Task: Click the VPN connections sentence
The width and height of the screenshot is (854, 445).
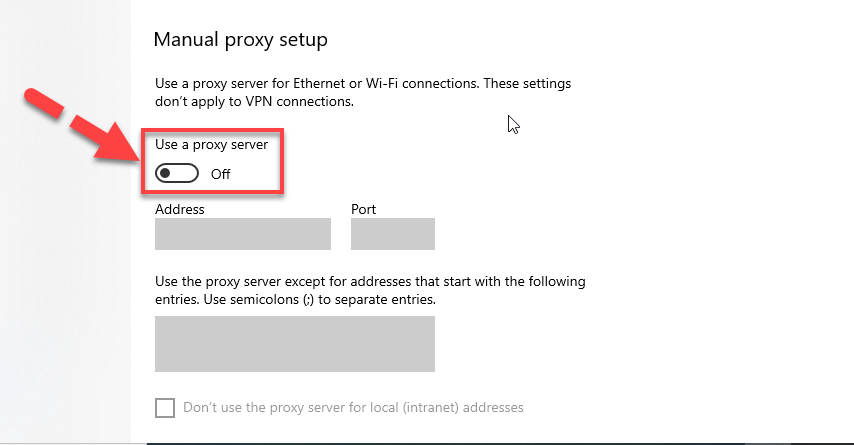Action: click(x=254, y=101)
